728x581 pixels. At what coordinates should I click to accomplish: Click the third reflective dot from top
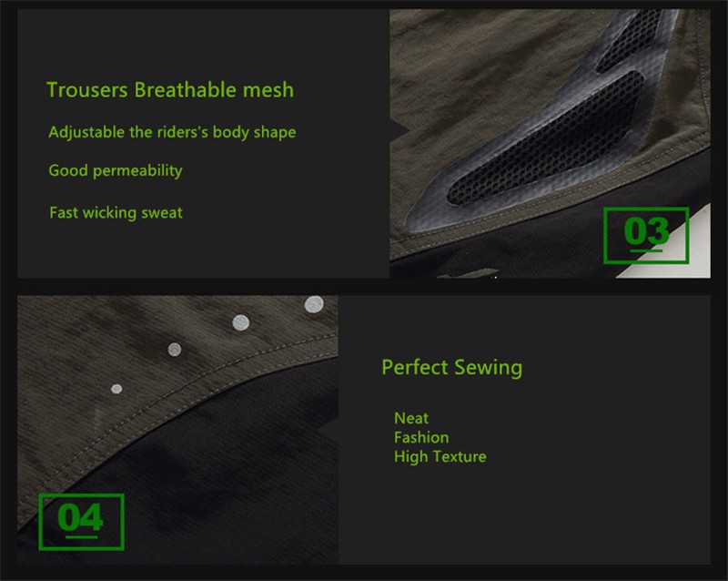coord(175,349)
